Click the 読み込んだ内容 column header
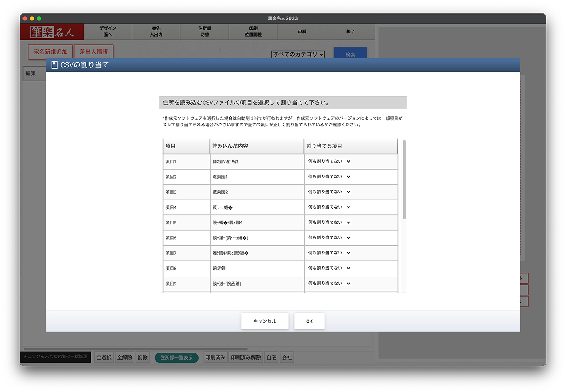Screen dimensions: 566x392 [257, 146]
